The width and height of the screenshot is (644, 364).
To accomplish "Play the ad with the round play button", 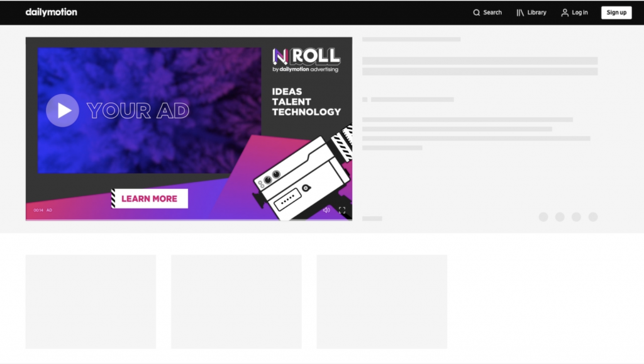I will (x=62, y=110).
